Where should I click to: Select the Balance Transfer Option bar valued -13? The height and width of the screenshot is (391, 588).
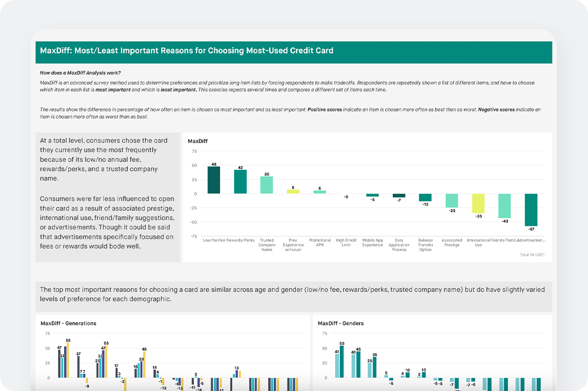(x=425, y=197)
